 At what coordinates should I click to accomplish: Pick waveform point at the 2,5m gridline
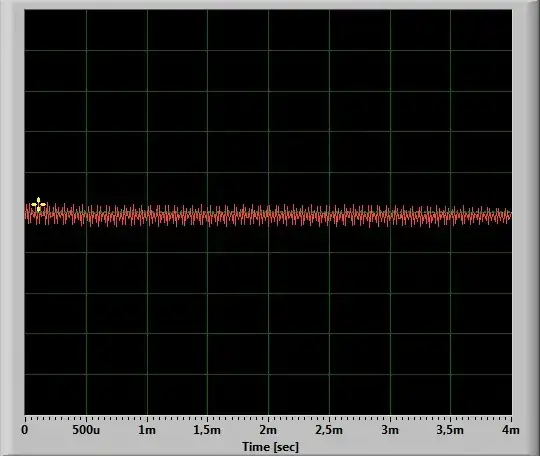(329, 216)
